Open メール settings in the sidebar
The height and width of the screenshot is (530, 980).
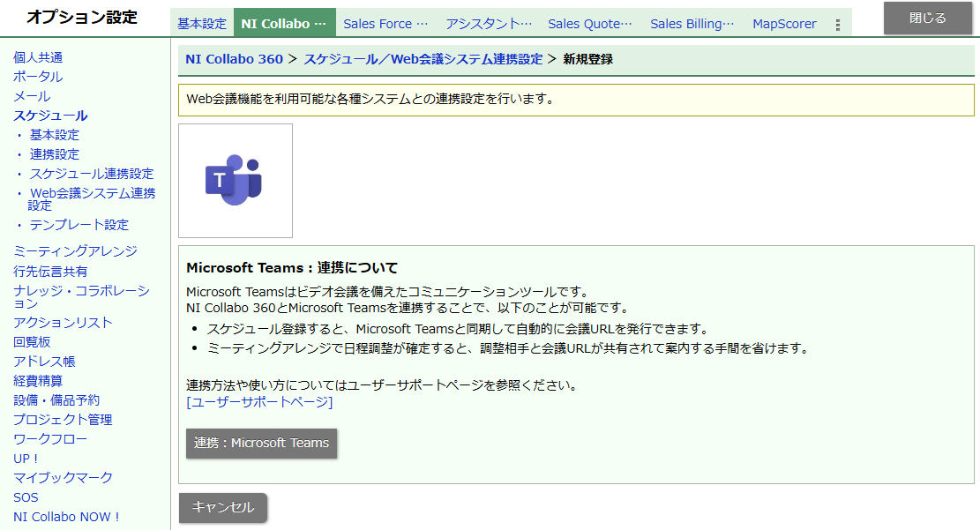(32, 96)
